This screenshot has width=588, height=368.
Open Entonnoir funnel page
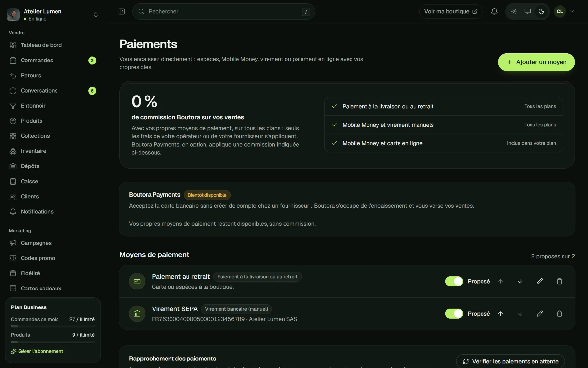click(53, 106)
